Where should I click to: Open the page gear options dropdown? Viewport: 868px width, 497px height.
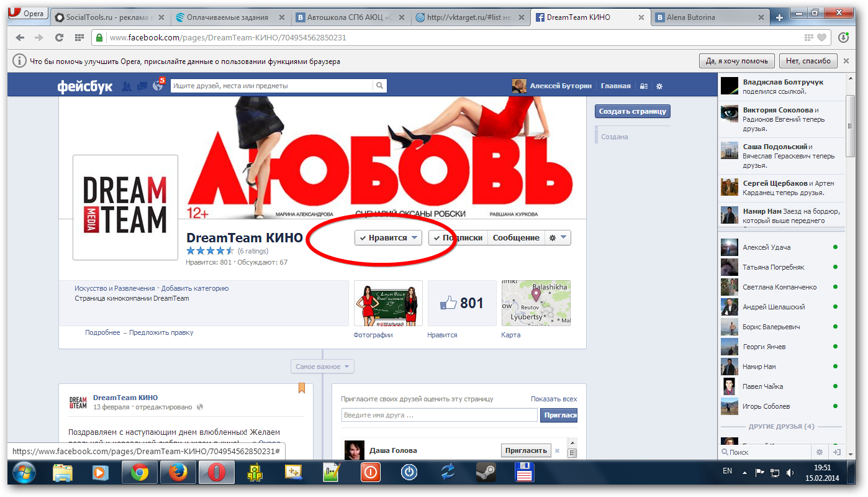tap(558, 237)
